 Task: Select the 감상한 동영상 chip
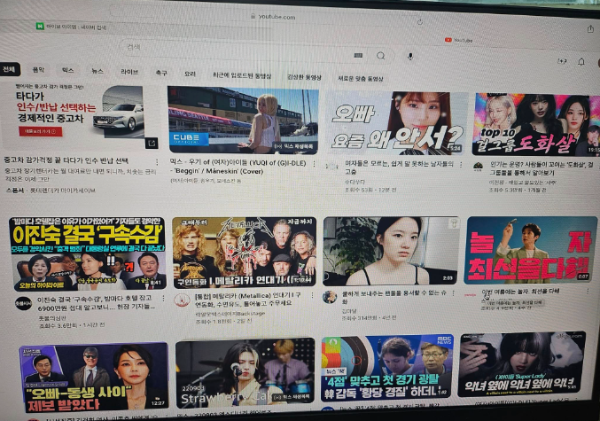point(305,77)
